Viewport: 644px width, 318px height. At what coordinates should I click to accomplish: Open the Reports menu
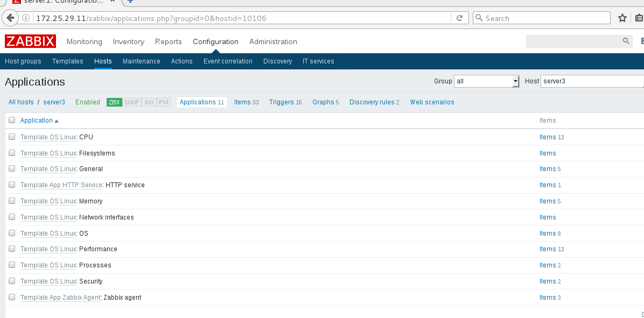169,41
